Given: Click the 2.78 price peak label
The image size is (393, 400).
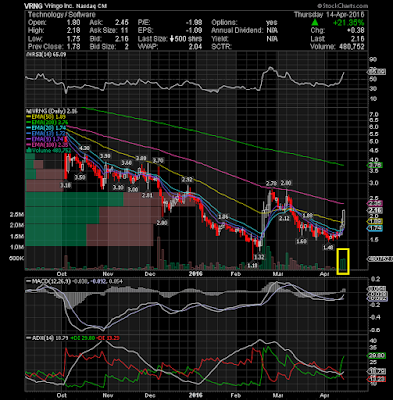Looking at the screenshot, I should point(271,183).
